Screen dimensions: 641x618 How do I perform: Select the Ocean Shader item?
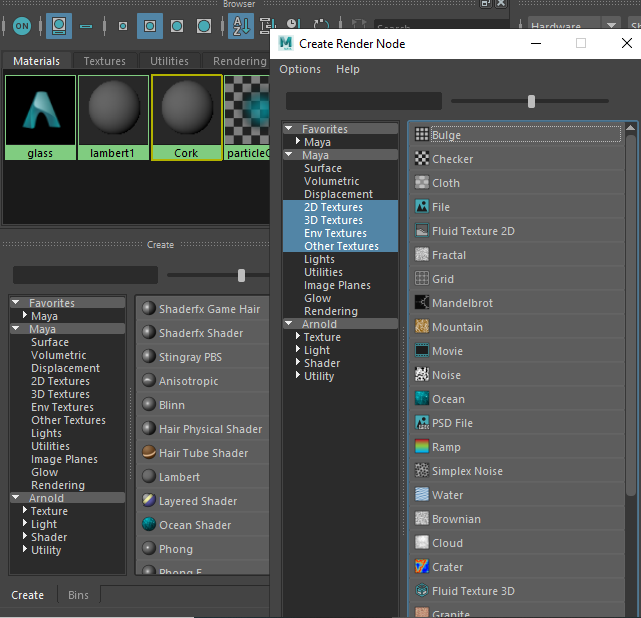pos(194,525)
